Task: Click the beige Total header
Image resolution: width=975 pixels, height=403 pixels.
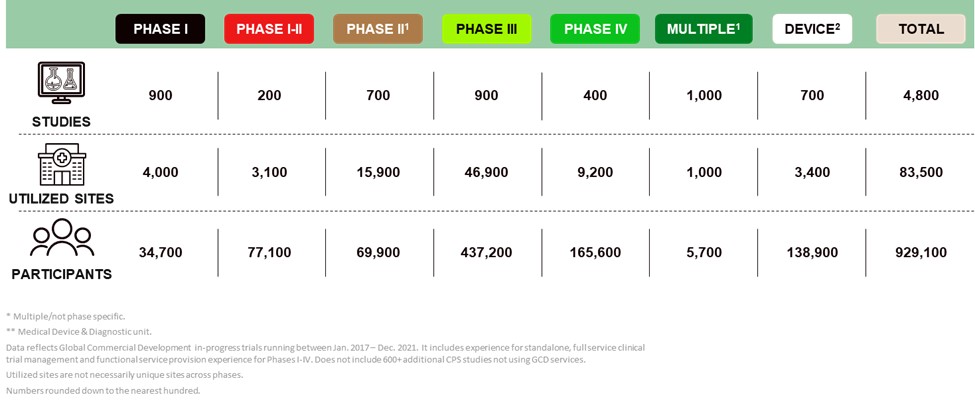Action: pyautogui.click(x=921, y=29)
